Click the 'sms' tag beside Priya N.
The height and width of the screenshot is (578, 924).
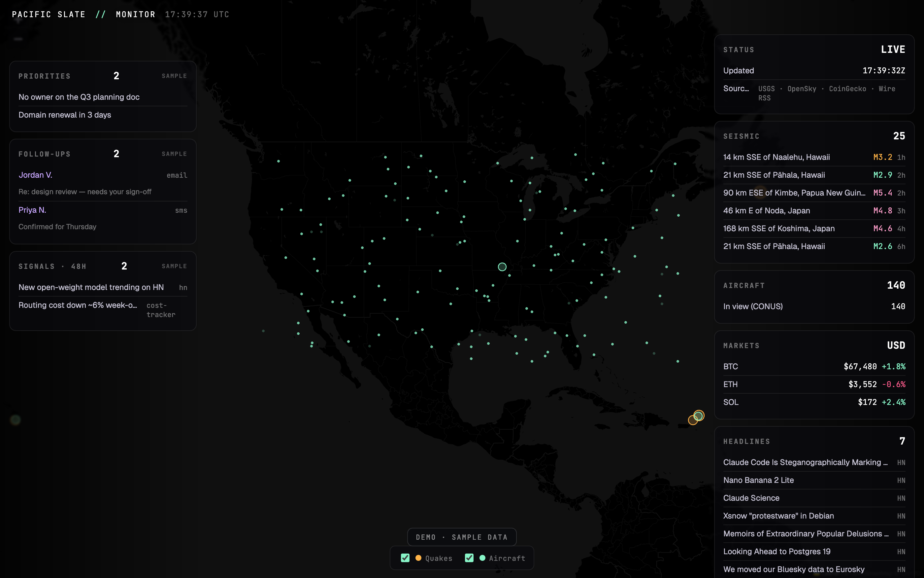(x=181, y=211)
